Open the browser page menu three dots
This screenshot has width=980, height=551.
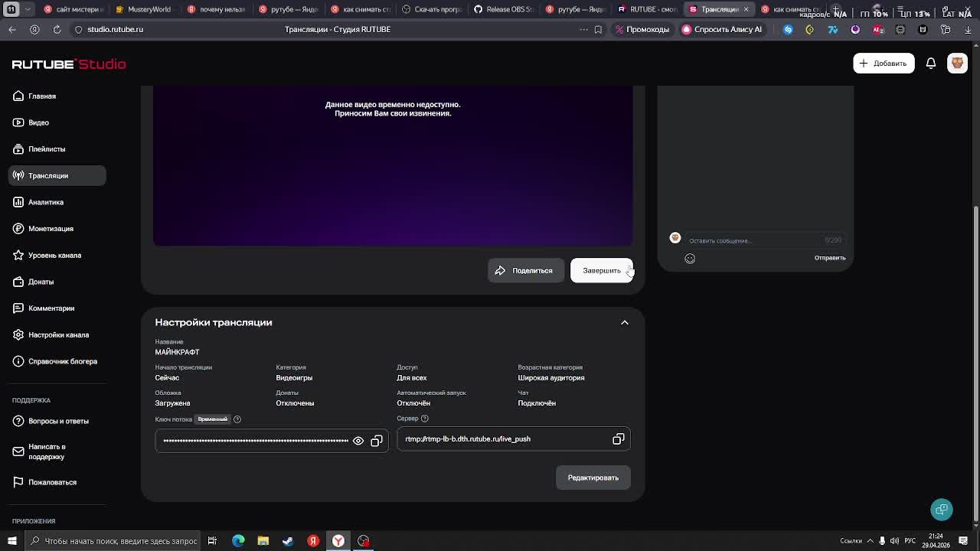click(583, 29)
